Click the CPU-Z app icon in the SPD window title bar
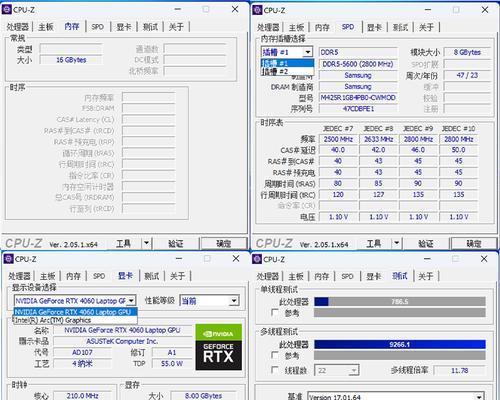The image size is (500, 400). coord(257,10)
